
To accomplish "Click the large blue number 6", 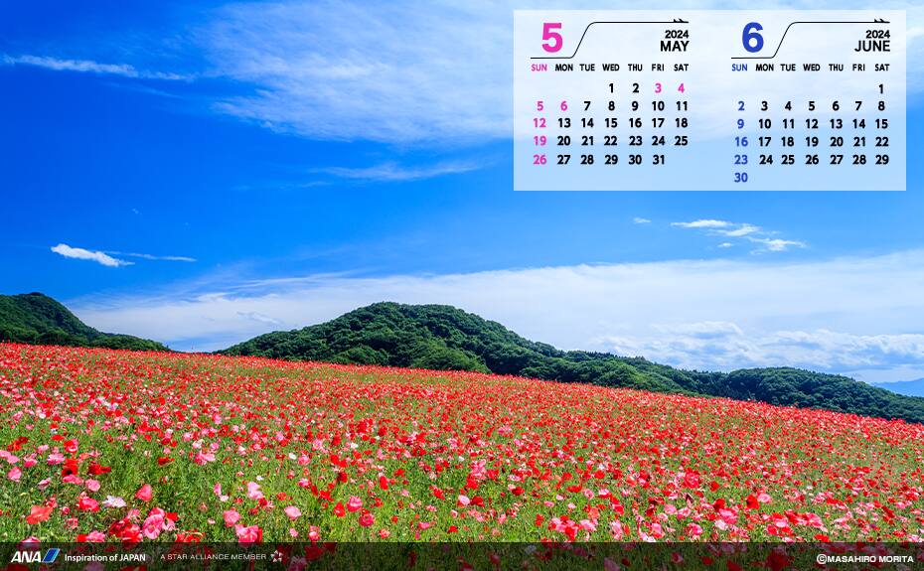I will pyautogui.click(x=752, y=39).
